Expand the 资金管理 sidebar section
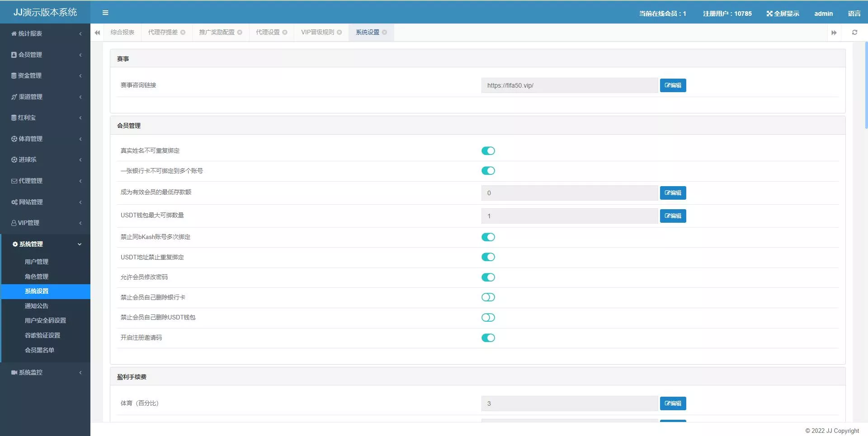The width and height of the screenshot is (868, 436). [45, 75]
